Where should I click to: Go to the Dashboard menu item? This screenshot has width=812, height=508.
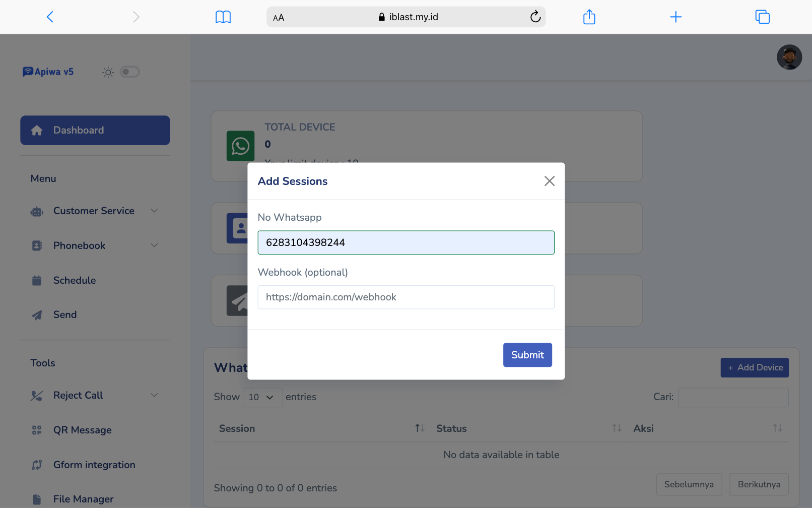[x=95, y=131]
